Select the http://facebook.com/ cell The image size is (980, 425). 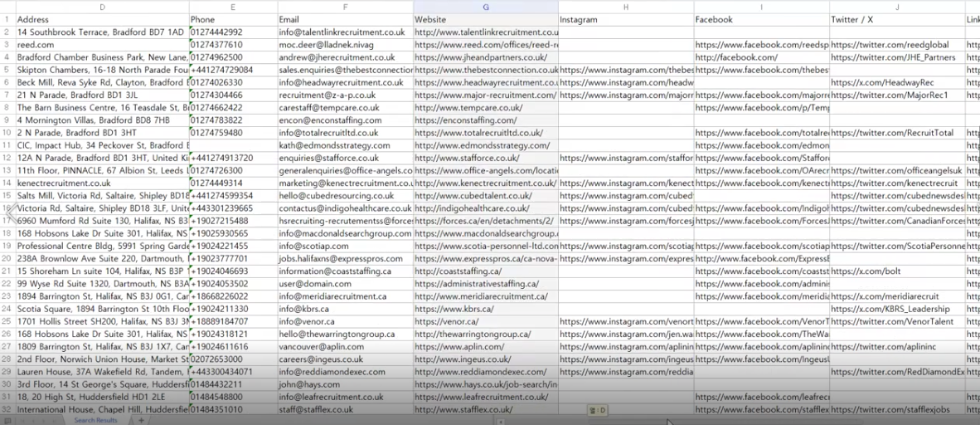tap(761, 57)
